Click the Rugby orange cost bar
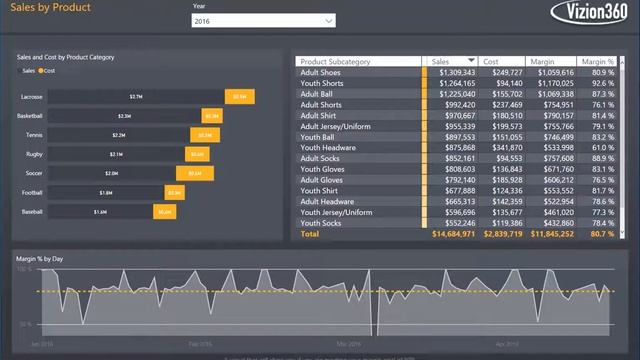This screenshot has width=640, height=360. click(x=197, y=154)
